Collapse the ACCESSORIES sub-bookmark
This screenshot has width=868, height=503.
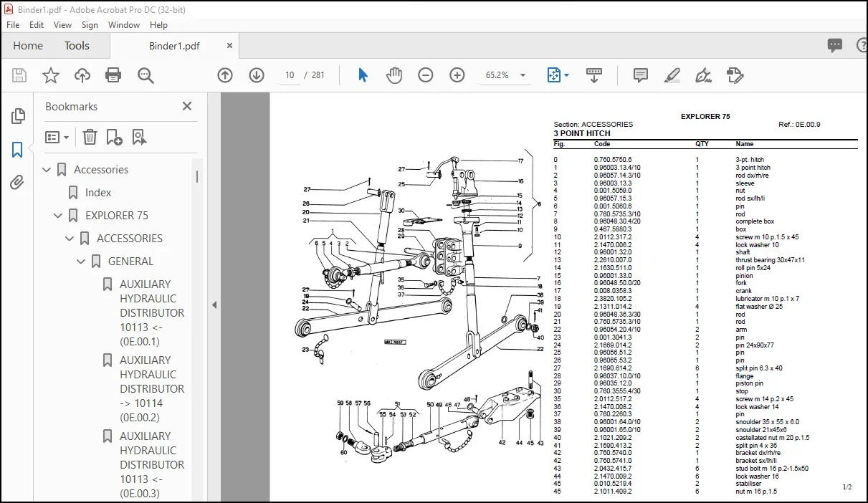click(70, 239)
